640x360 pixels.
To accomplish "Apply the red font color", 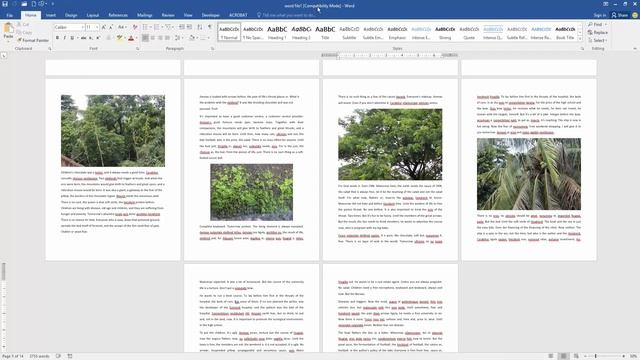I will (x=131, y=38).
